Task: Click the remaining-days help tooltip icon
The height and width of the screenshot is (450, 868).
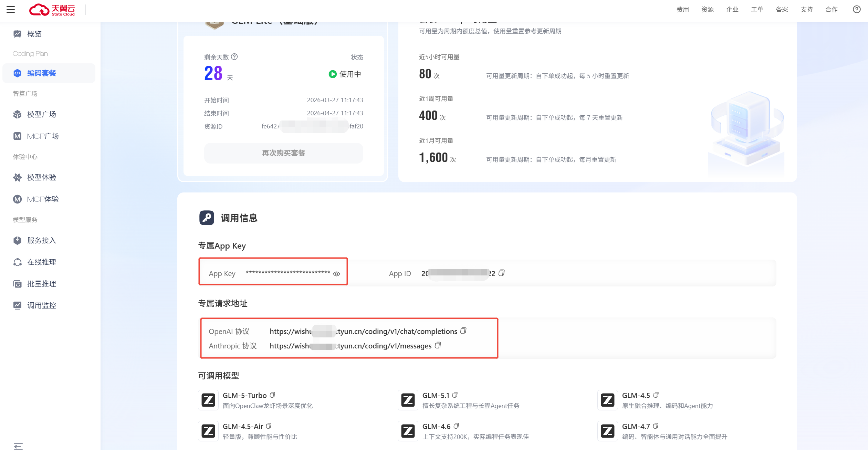Action: pyautogui.click(x=234, y=56)
